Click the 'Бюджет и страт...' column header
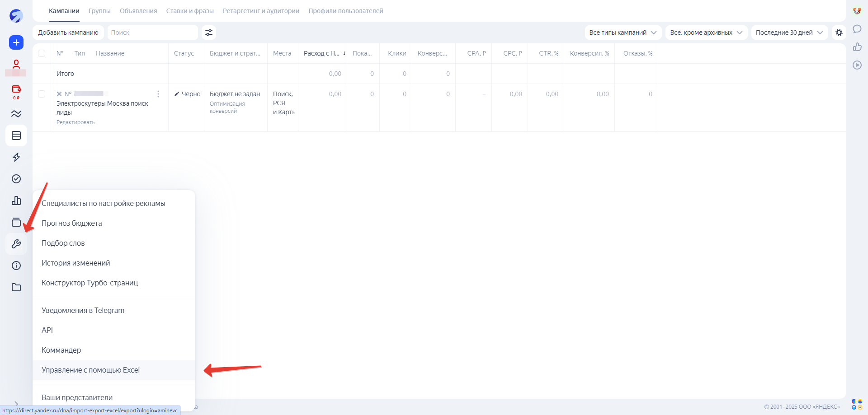Viewport: 868px width, 415px height. [x=235, y=53]
